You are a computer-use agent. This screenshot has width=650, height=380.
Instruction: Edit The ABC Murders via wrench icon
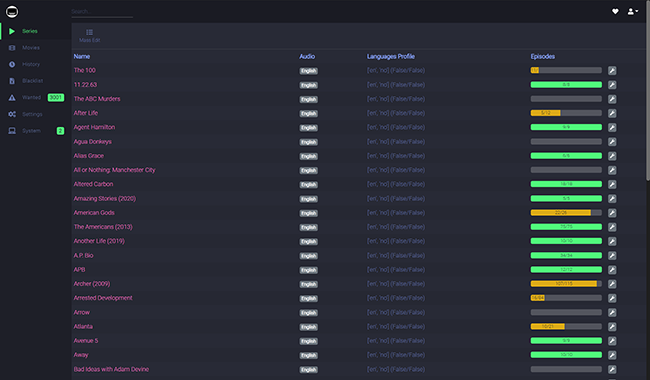coord(612,99)
